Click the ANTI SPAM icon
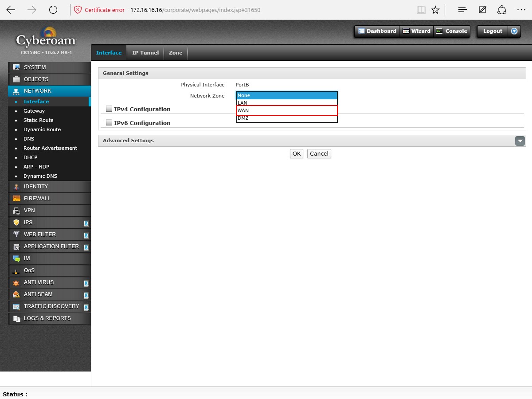The height and width of the screenshot is (399, 532). coord(16,294)
